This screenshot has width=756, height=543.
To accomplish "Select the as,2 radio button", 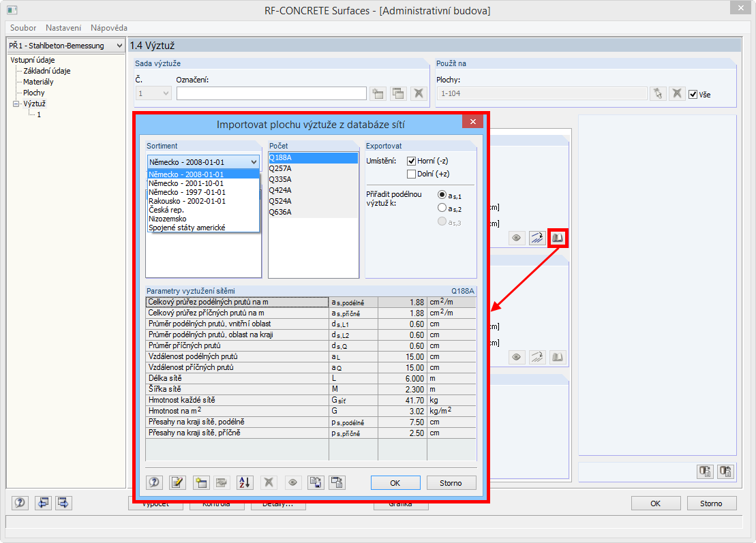I will (x=442, y=208).
